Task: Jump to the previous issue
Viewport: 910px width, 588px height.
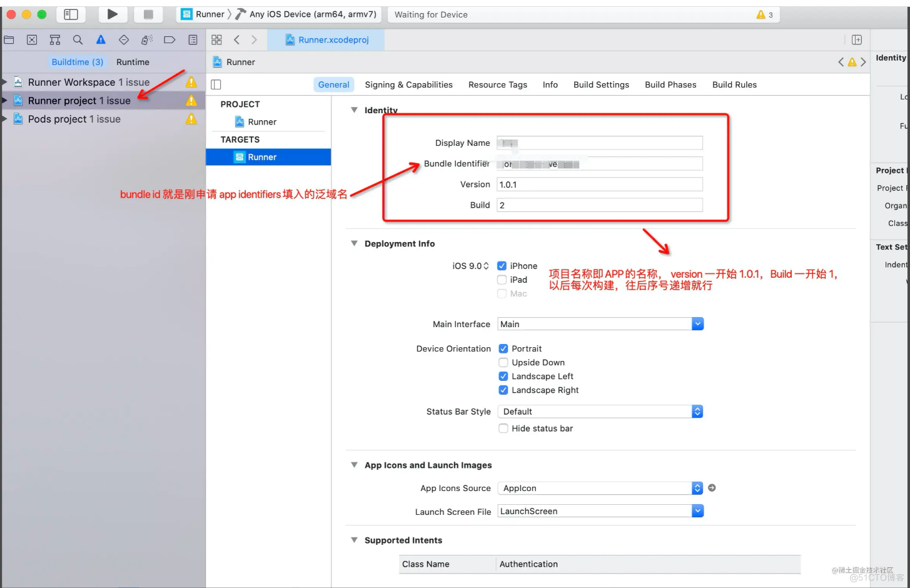Action: tap(841, 62)
